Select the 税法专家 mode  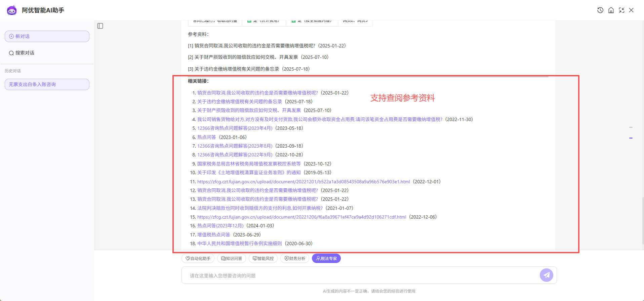tap(326, 258)
